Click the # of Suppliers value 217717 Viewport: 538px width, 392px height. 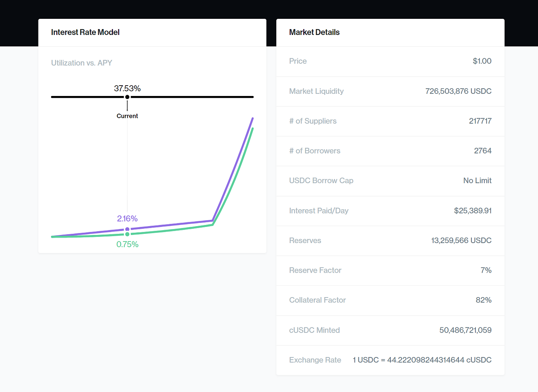click(x=480, y=121)
